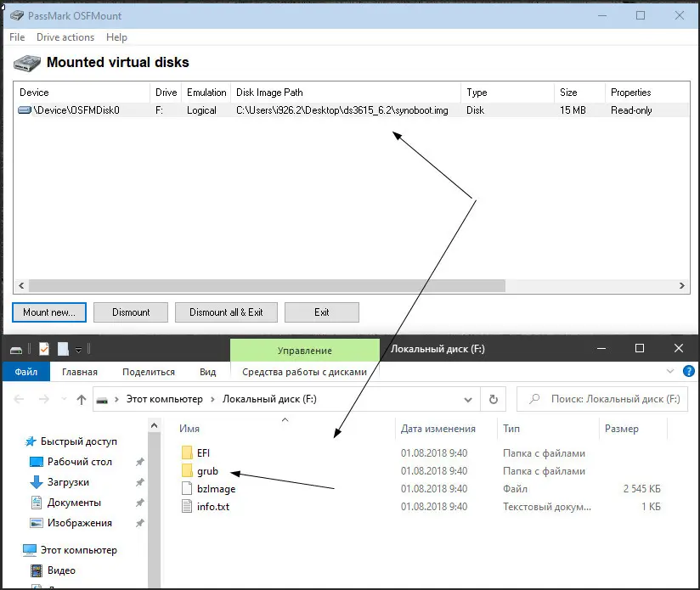The height and width of the screenshot is (590, 700).
Task: Click the Explorer drive icon in quick access toolbar
Action: pyautogui.click(x=16, y=350)
